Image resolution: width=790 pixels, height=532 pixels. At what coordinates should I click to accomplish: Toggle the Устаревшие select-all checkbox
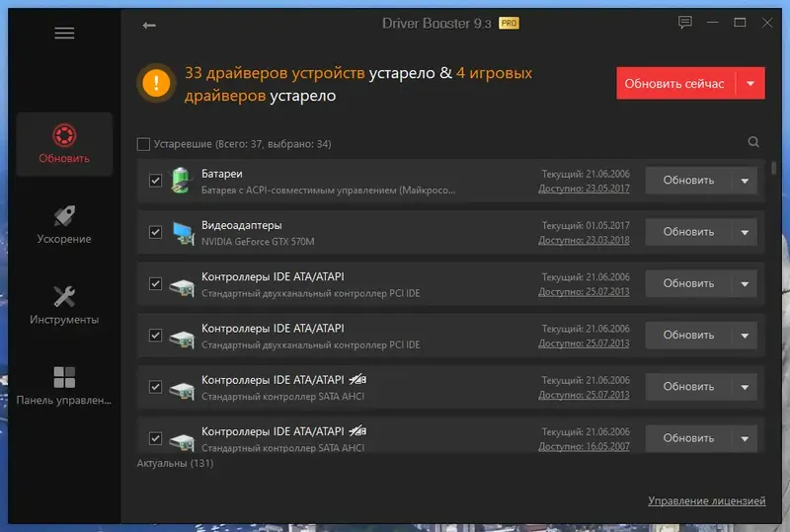tap(143, 144)
